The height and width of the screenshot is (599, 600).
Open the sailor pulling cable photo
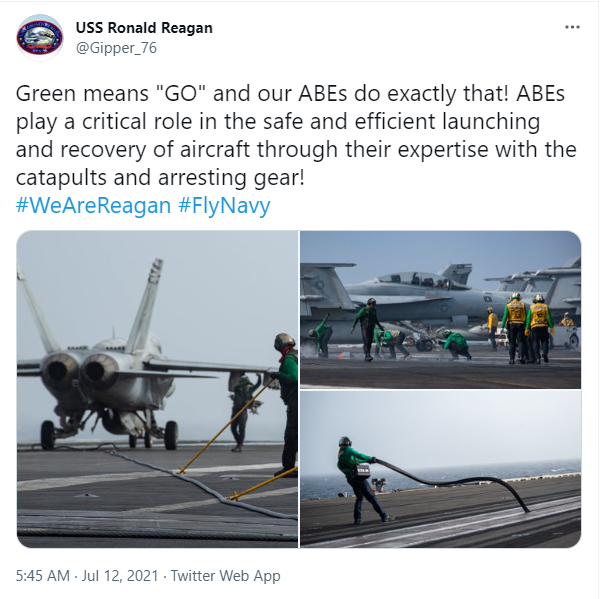pos(440,469)
